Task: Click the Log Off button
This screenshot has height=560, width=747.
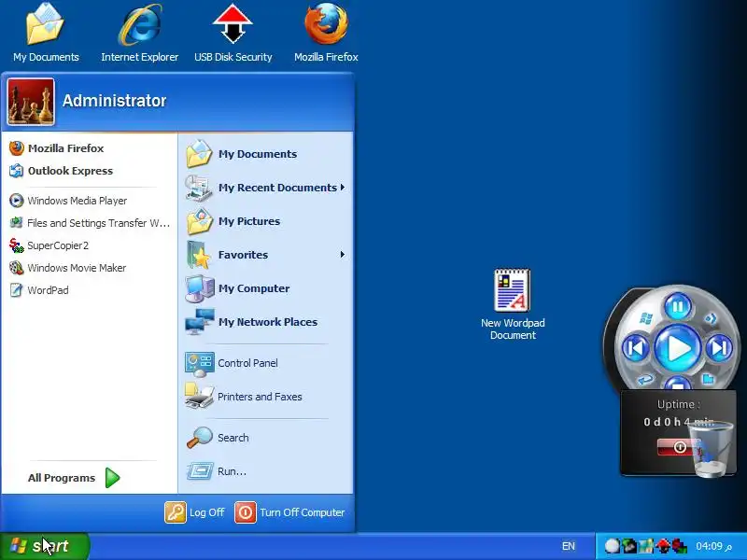Action: pos(194,512)
